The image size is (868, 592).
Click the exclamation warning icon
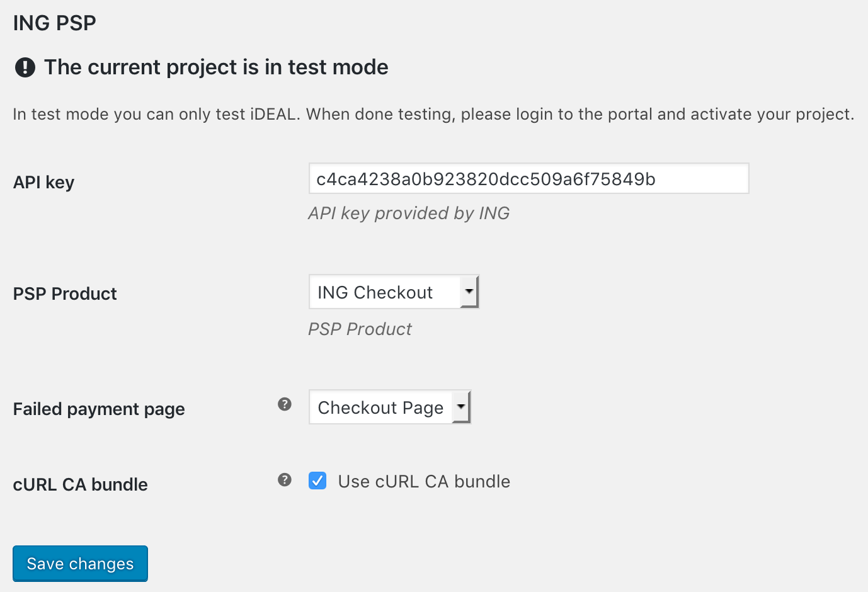point(25,67)
